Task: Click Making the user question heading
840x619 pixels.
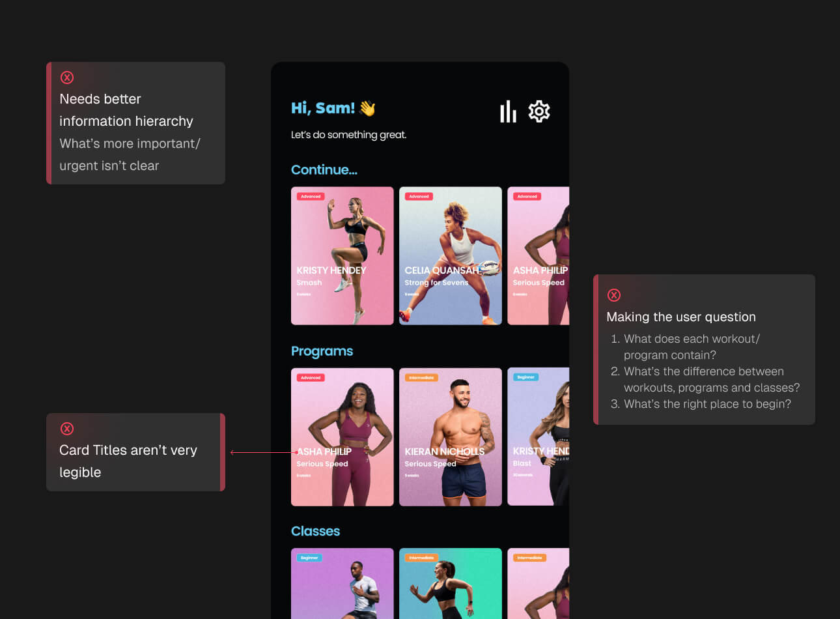Action: click(x=681, y=317)
